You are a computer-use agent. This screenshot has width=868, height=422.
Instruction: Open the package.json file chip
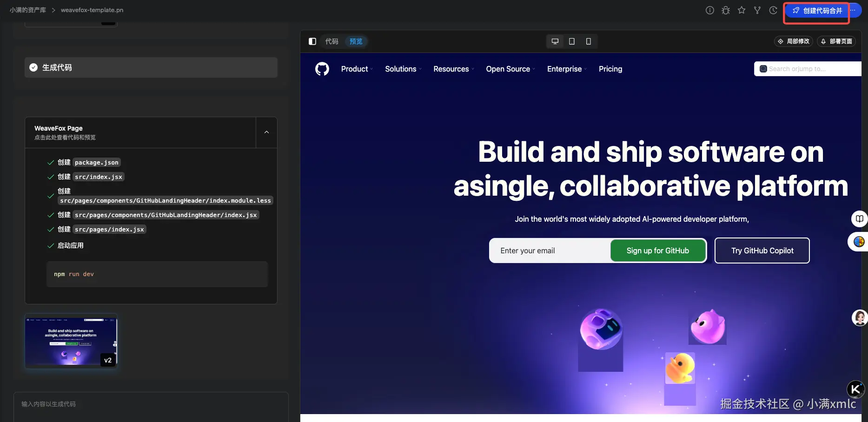coord(97,162)
